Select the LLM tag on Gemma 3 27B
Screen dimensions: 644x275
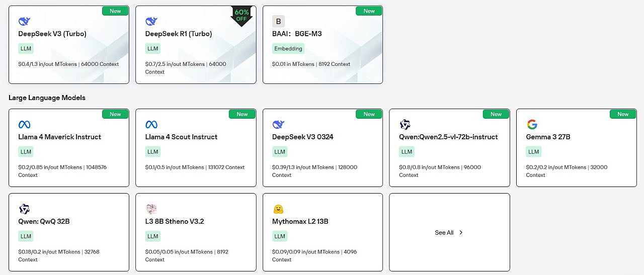[534, 152]
